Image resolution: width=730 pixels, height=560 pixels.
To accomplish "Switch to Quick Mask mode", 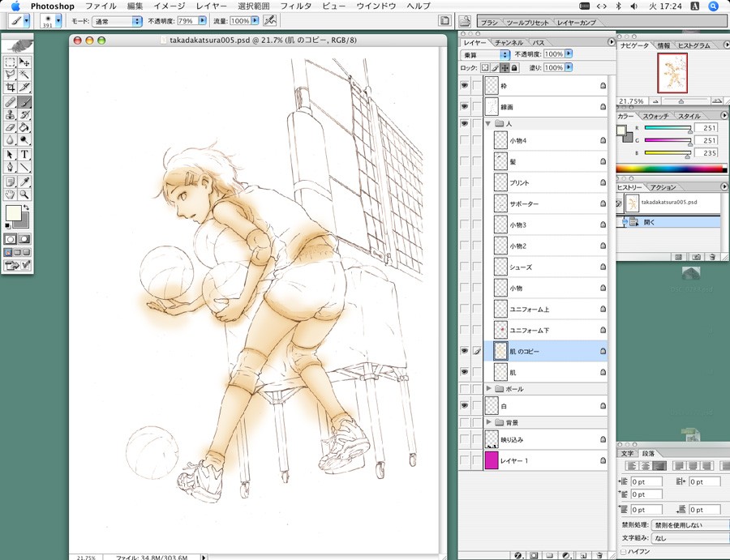I will (24, 239).
